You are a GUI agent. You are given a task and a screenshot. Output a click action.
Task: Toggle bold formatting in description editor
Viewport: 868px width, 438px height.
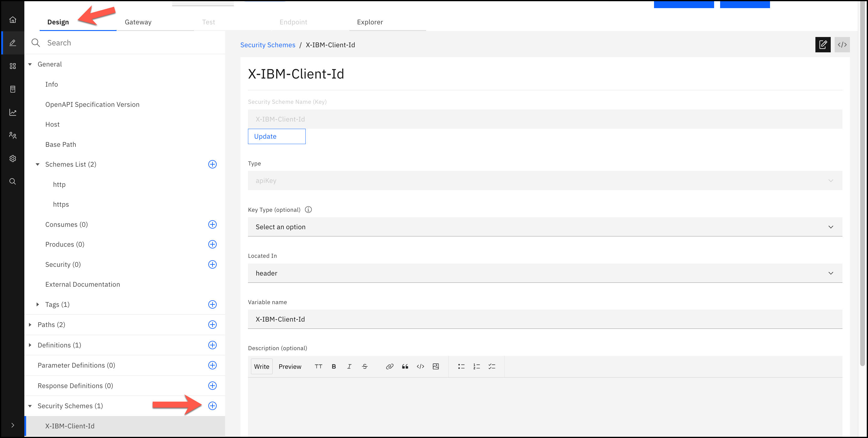click(x=334, y=366)
